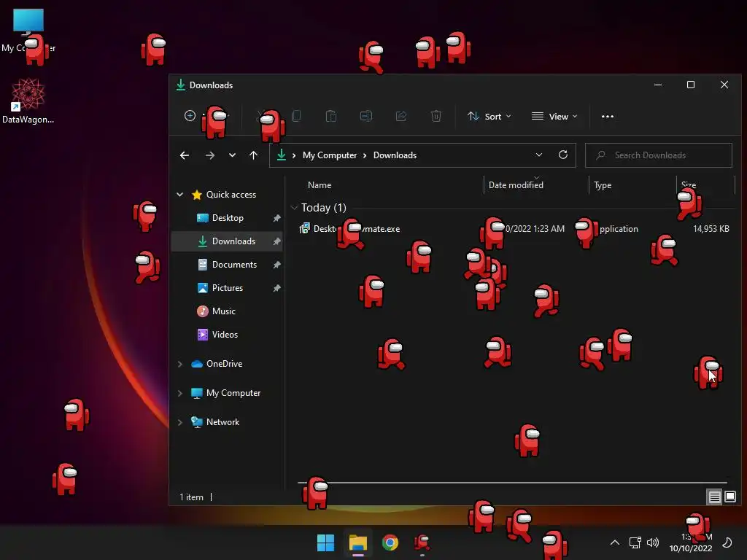Click the horizontal scrollbar
This screenshot has height=560, width=747.
coord(512,483)
